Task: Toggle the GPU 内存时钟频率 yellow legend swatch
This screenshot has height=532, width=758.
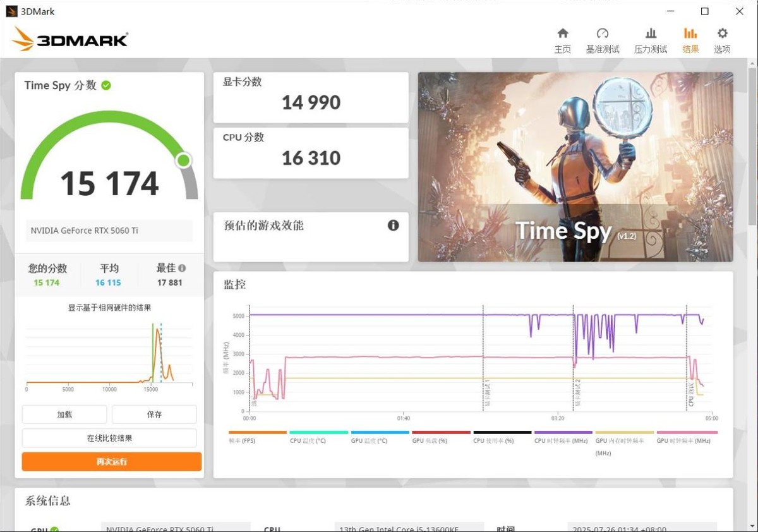Action: (625, 433)
